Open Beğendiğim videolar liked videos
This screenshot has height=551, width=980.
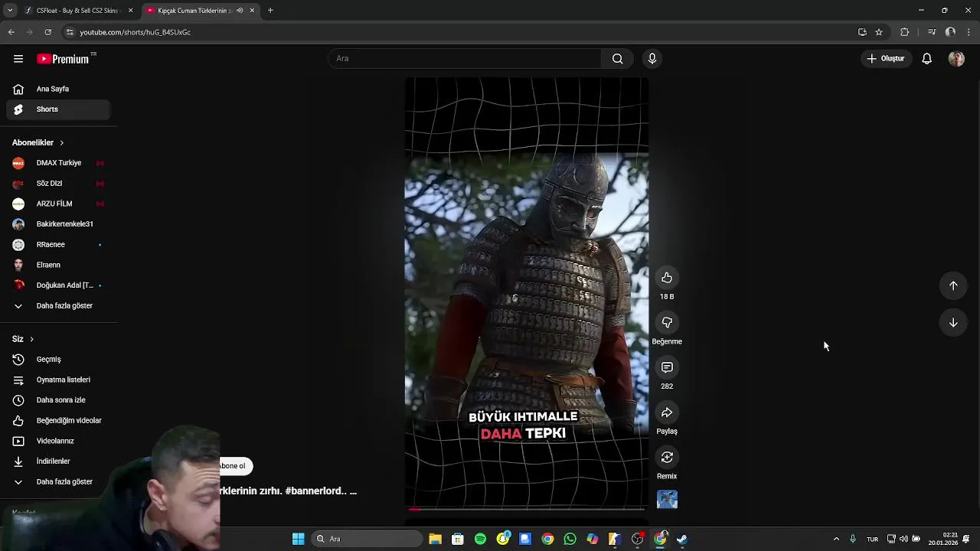coord(58,421)
